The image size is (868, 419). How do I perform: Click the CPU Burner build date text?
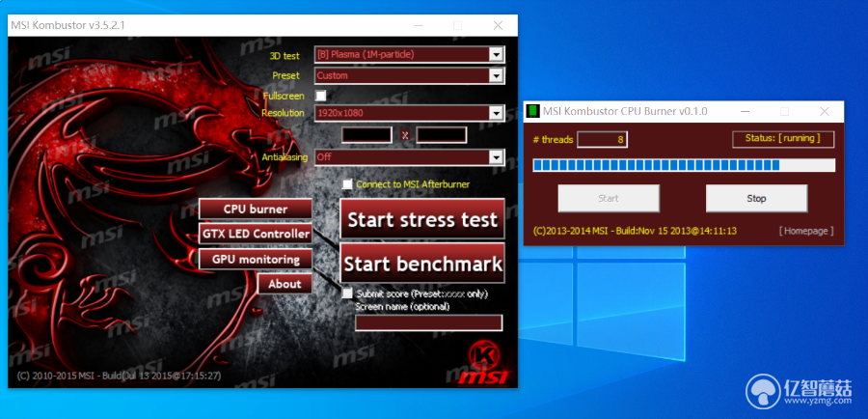pos(635,231)
